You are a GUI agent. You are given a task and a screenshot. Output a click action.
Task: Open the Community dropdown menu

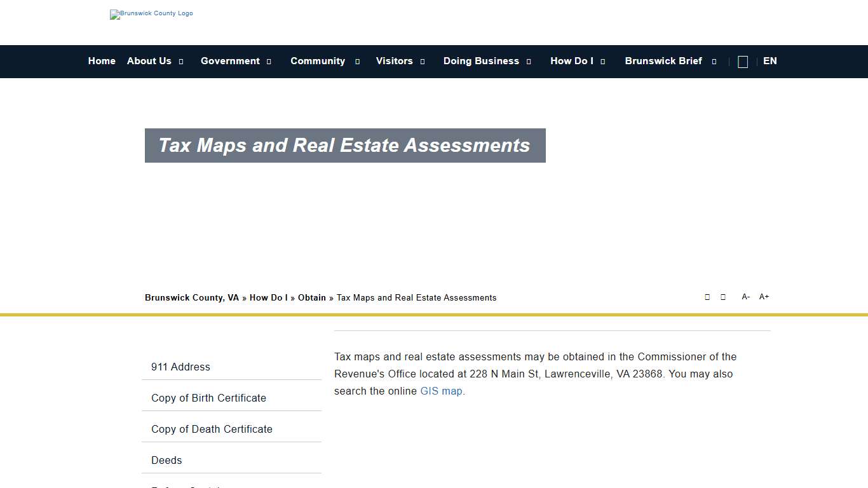[x=318, y=61]
